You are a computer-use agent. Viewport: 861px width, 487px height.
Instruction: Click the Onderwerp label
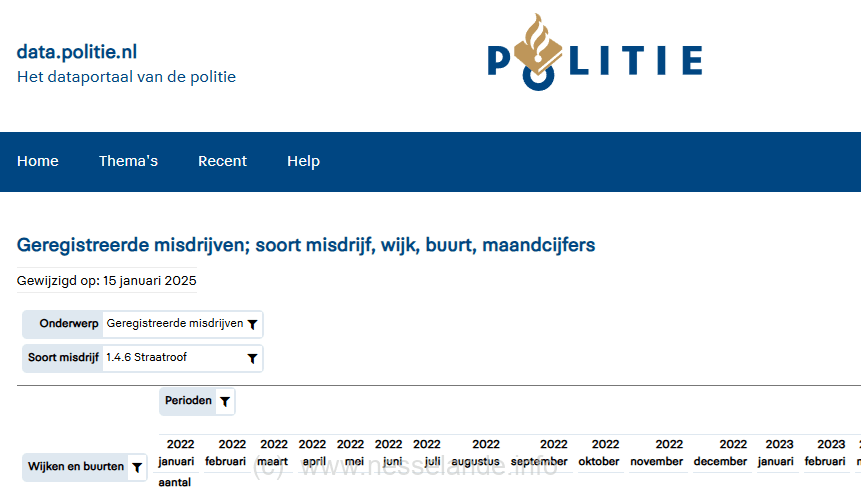69,323
